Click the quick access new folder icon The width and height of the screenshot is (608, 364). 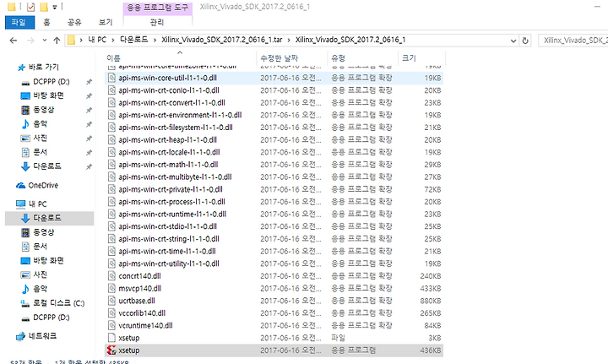tap(44, 7)
